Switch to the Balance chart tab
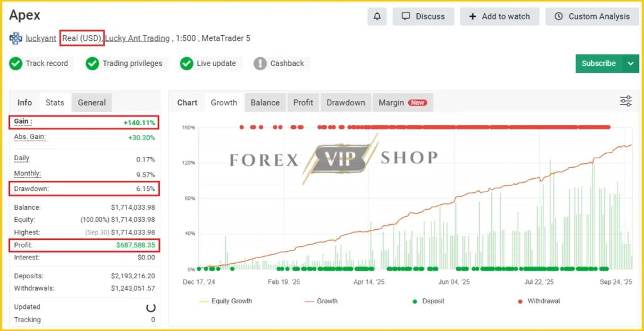This screenshot has width=644, height=331. [265, 102]
